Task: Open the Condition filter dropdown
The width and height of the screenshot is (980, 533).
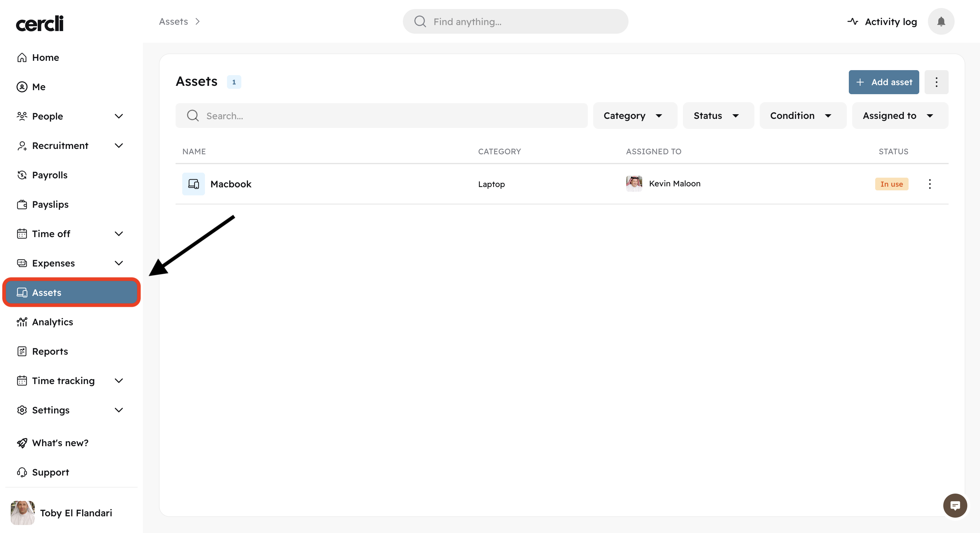Action: (x=802, y=116)
